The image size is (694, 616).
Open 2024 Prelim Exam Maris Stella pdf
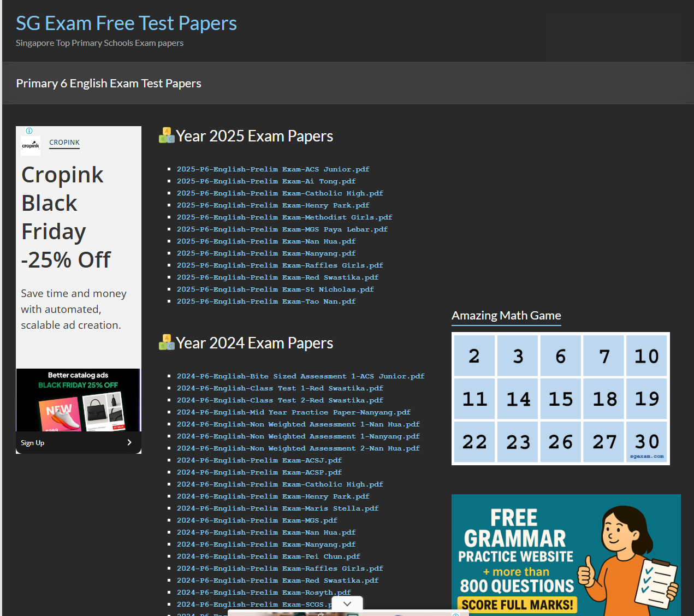click(x=277, y=508)
